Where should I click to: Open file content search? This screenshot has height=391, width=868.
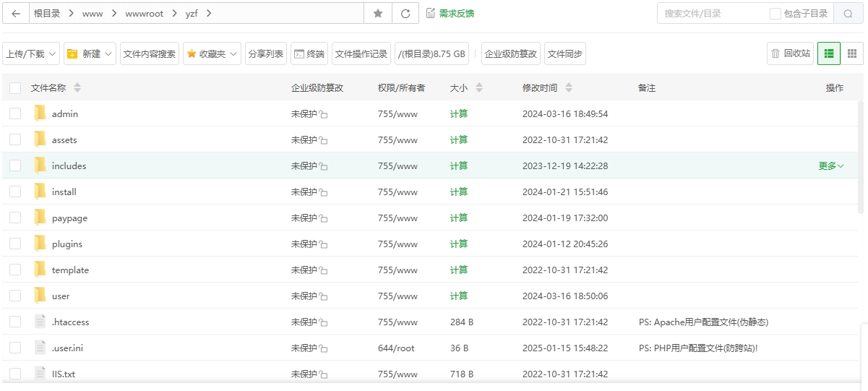(x=150, y=53)
